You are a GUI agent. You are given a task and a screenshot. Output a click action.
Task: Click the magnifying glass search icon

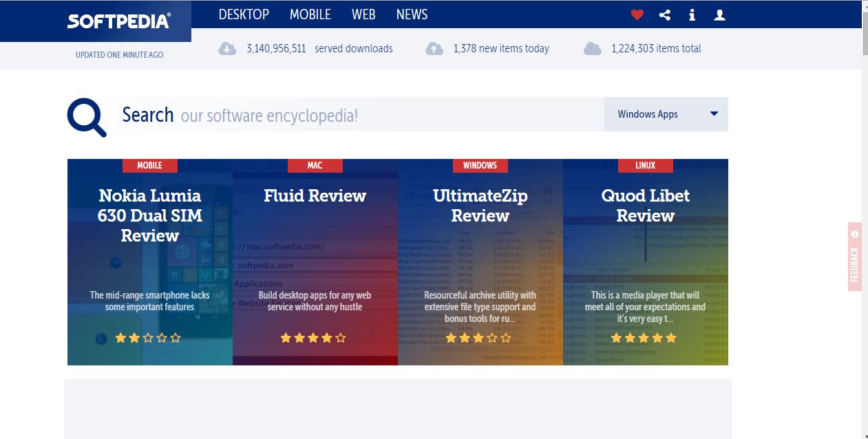point(87,118)
